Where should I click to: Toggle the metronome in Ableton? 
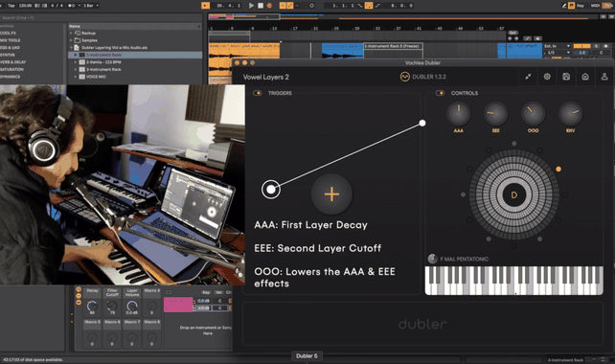pyautogui.click(x=71, y=6)
